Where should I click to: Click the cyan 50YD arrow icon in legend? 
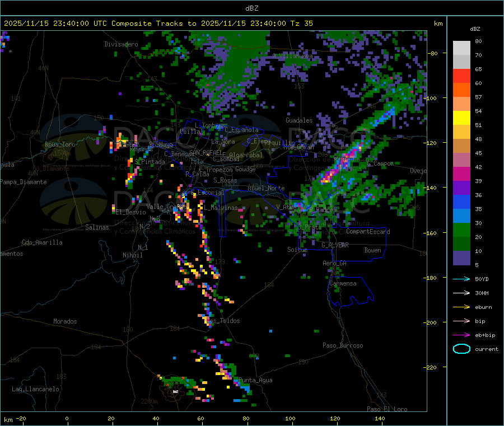click(461, 279)
